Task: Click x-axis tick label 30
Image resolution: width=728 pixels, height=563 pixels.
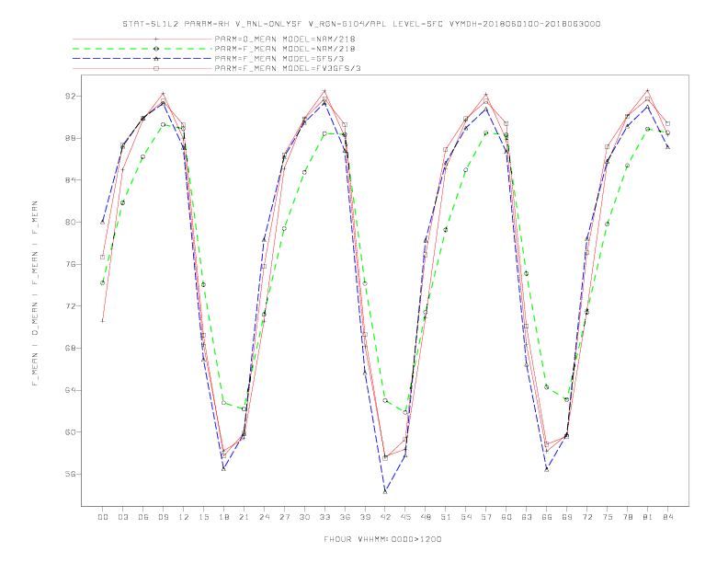Action: 304,517
